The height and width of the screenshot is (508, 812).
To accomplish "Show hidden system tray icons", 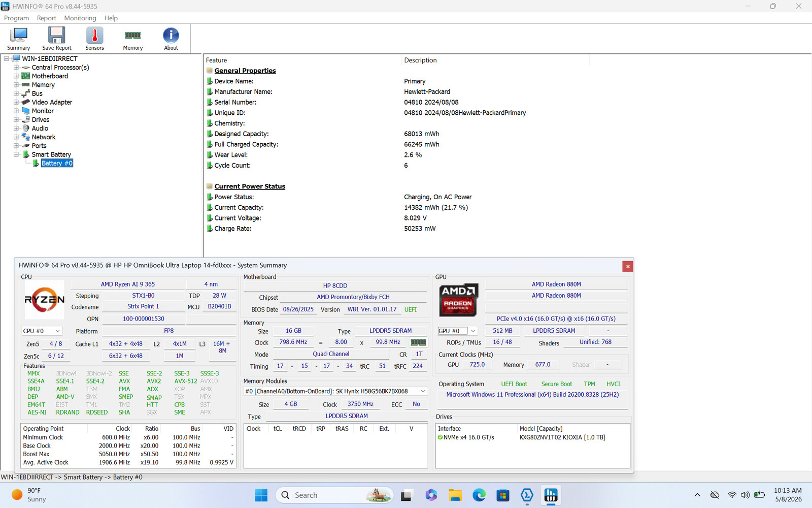I will click(x=697, y=495).
